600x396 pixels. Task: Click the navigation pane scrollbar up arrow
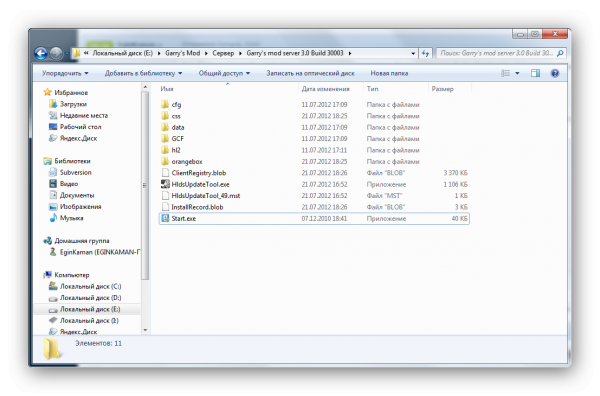coord(145,87)
